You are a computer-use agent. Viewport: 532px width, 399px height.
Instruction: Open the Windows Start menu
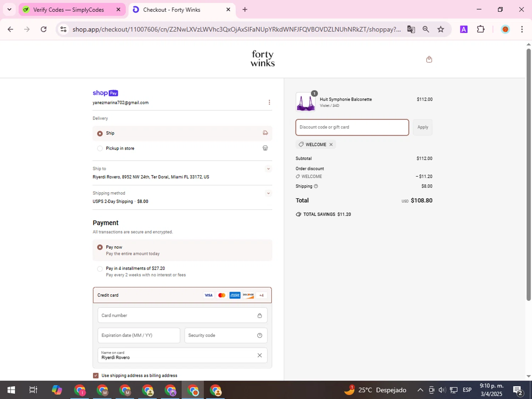[x=11, y=390]
